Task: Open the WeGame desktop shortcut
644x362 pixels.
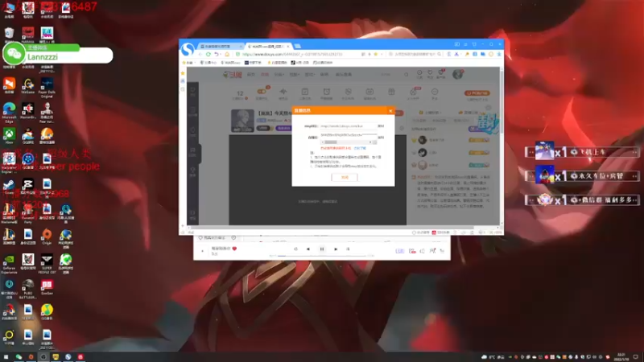Action: (x=28, y=87)
